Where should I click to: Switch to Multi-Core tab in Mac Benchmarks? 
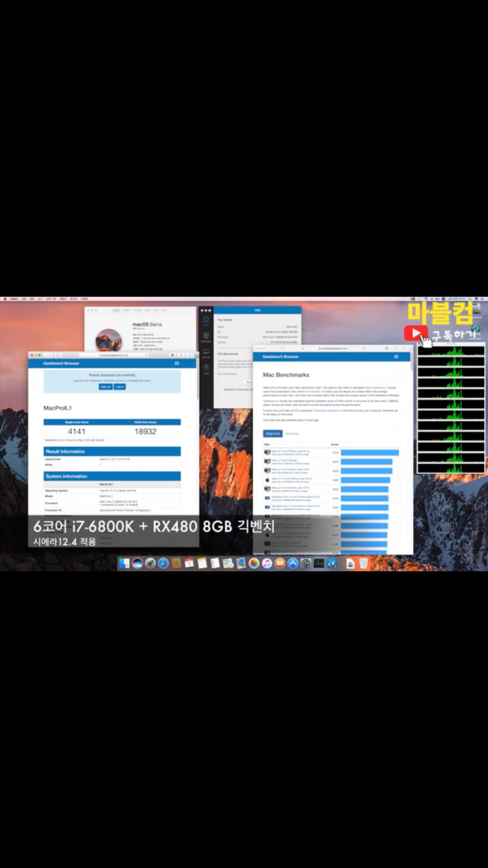pos(292,433)
